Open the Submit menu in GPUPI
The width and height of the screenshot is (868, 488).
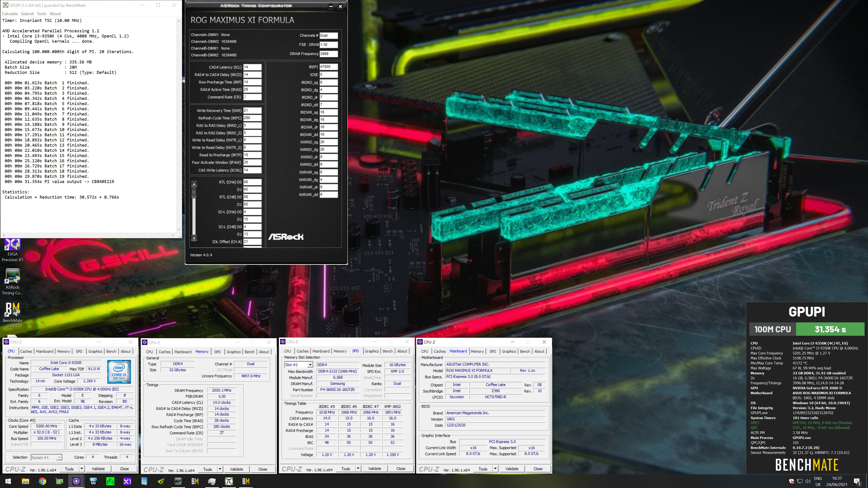click(27, 14)
